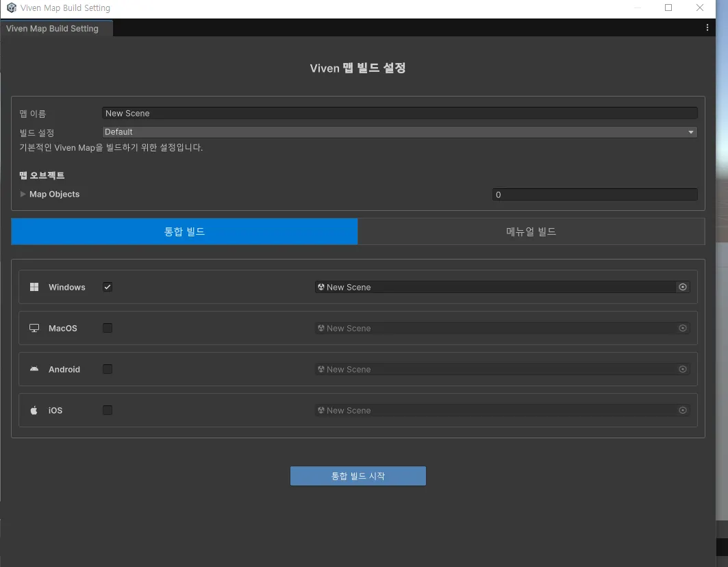The height and width of the screenshot is (567, 728).
Task: Click the Windows platform logo icon
Action: coord(34,287)
